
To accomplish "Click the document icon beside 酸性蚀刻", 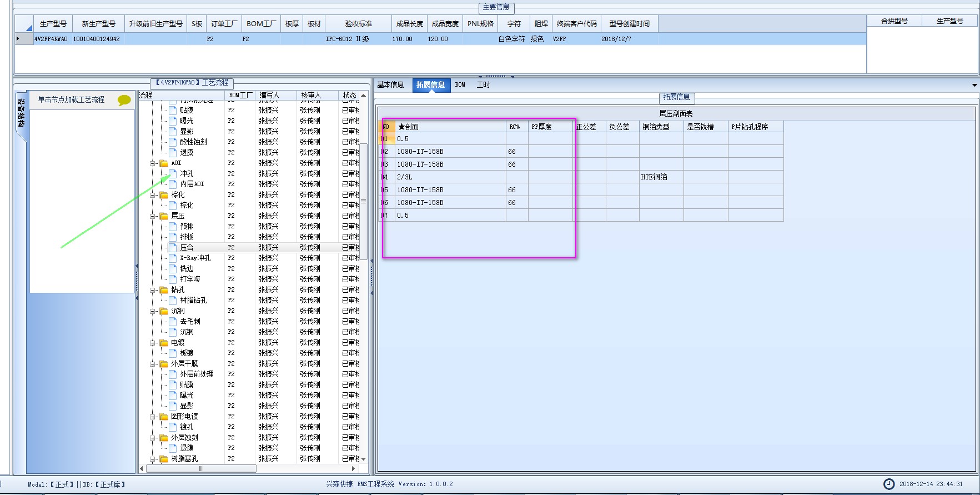I will click(173, 142).
